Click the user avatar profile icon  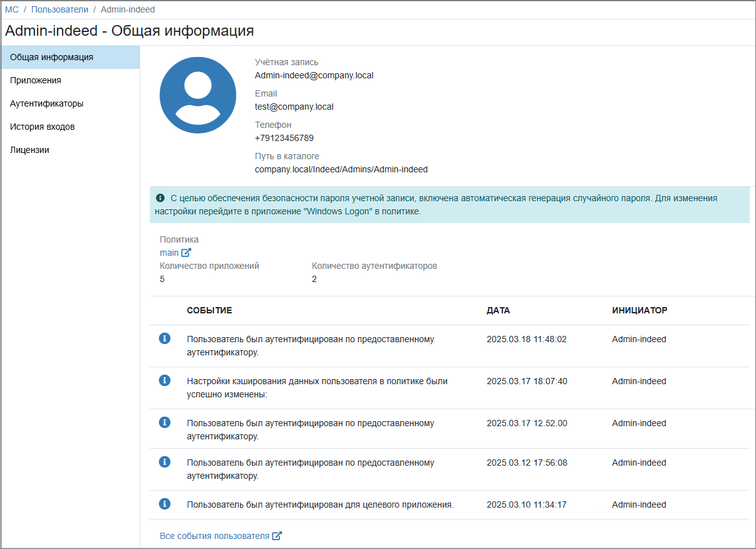[198, 95]
